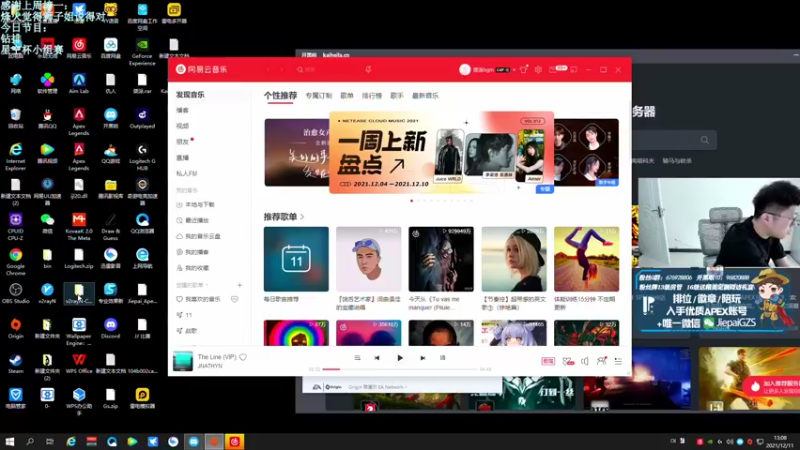Click the listen-to-identify microphone icon
800x450 pixels.
pyautogui.click(x=368, y=69)
